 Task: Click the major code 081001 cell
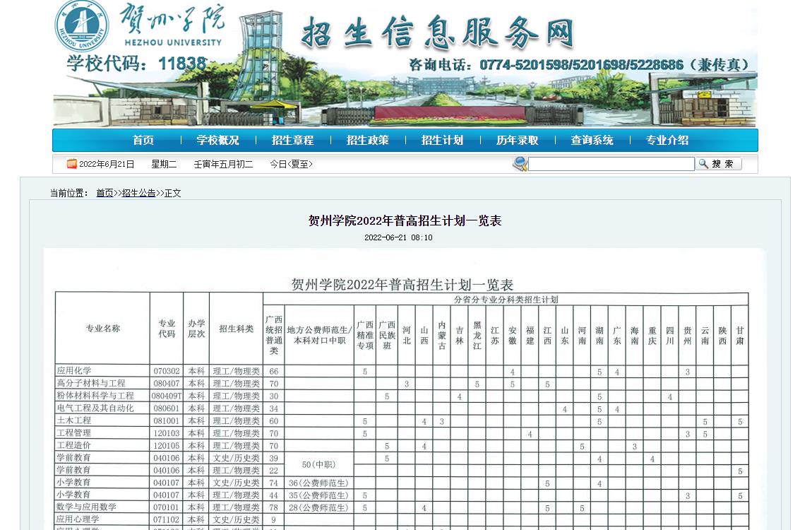coord(167,421)
